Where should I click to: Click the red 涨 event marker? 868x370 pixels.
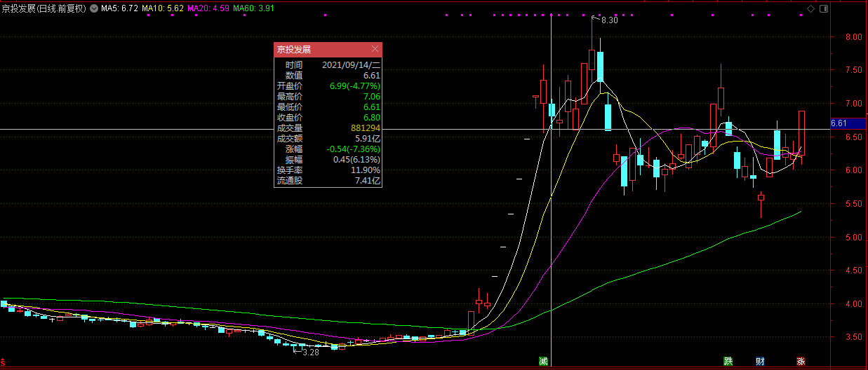801,362
